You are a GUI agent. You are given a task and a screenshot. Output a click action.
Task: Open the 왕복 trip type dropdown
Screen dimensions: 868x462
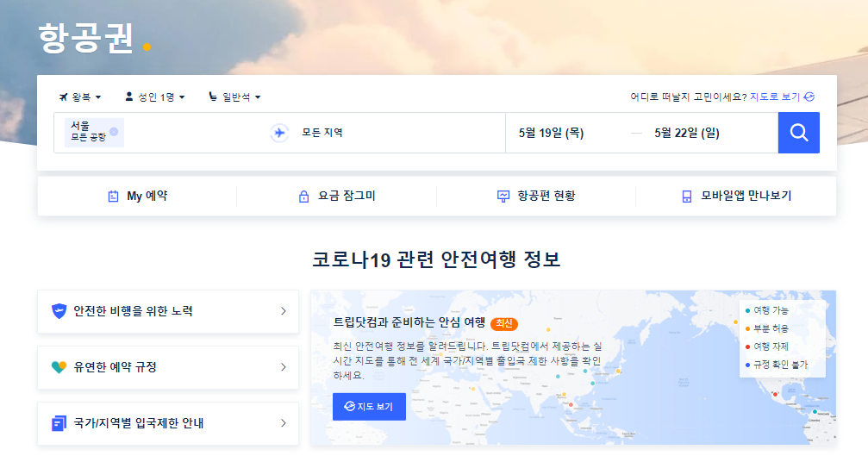click(80, 97)
